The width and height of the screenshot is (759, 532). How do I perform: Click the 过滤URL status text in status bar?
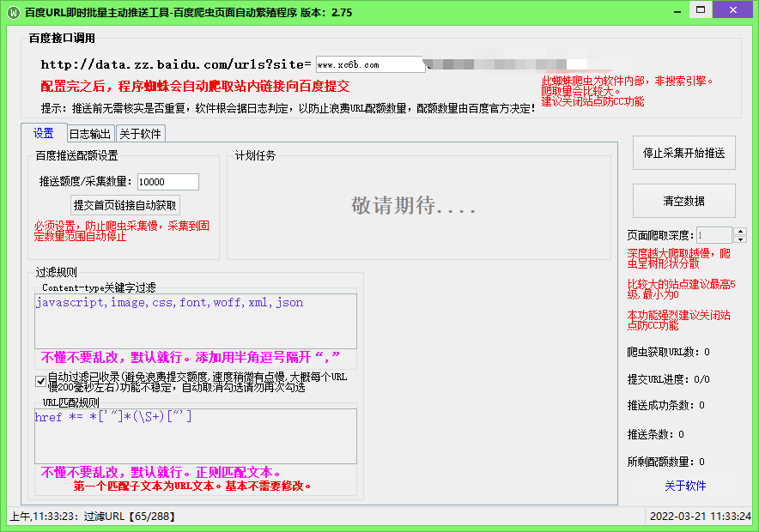(x=103, y=517)
